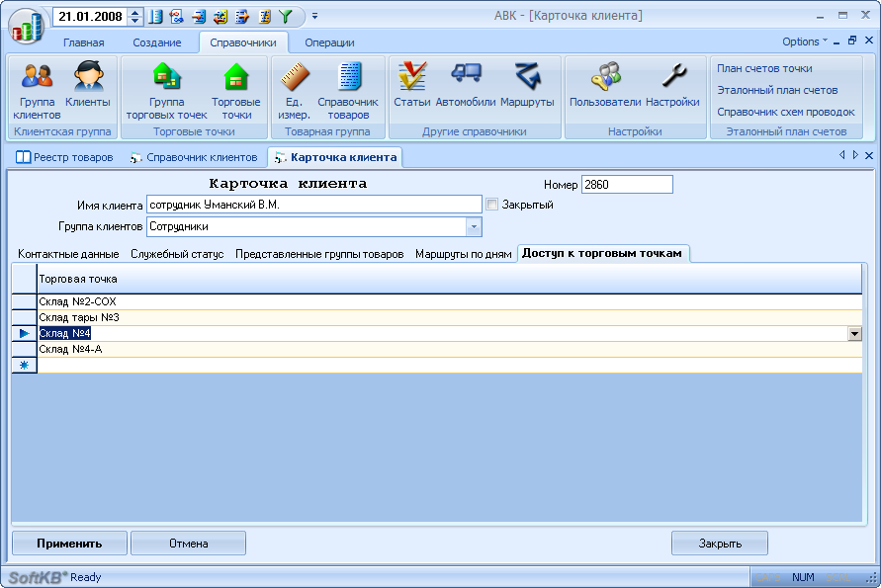The width and height of the screenshot is (881, 588).
Task: Close the active document tab with X
Action: click(x=868, y=155)
